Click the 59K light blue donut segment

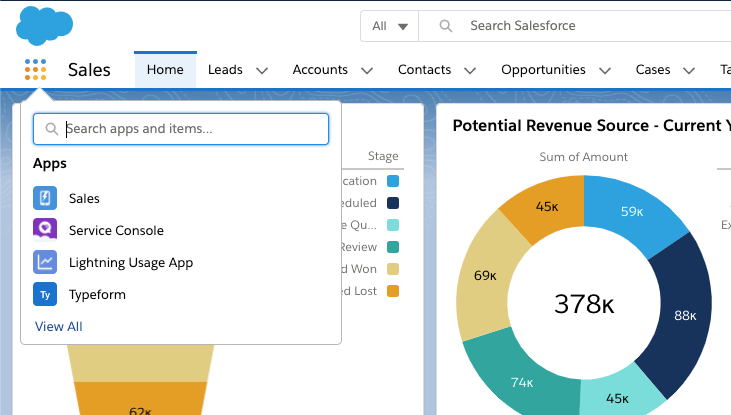[632, 212]
